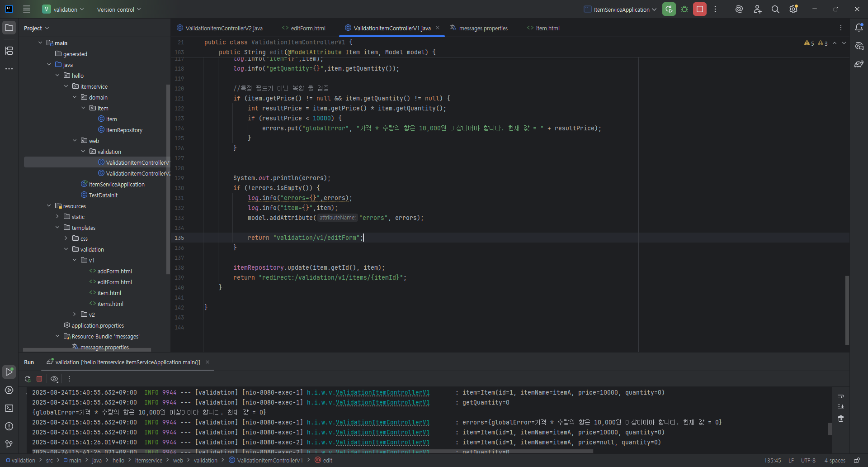Open the Terminal tool window
The width and height of the screenshot is (868, 467).
9,408
